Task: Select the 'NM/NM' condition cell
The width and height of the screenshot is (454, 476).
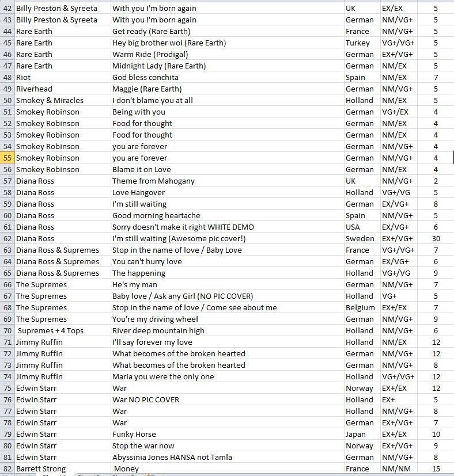Action: tap(399, 469)
